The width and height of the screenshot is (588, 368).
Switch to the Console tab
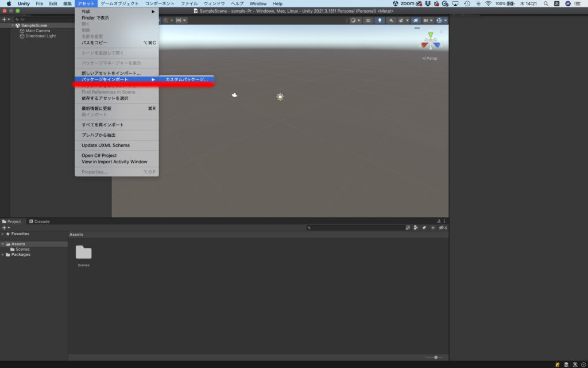click(40, 221)
